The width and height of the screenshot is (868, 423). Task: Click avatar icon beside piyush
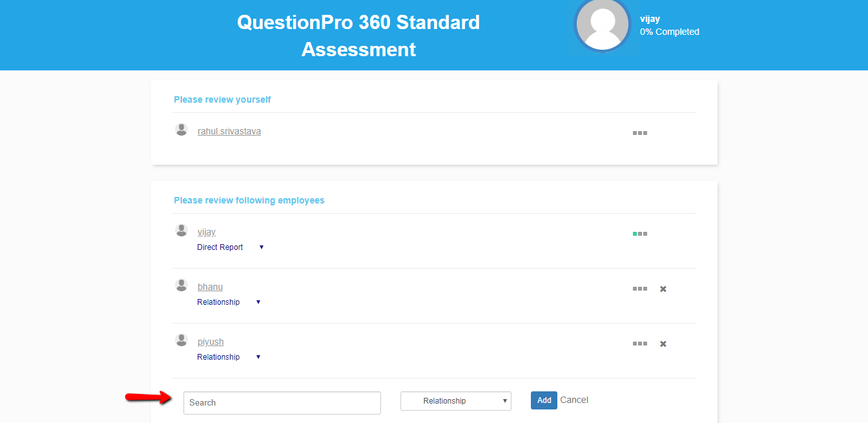[181, 340]
